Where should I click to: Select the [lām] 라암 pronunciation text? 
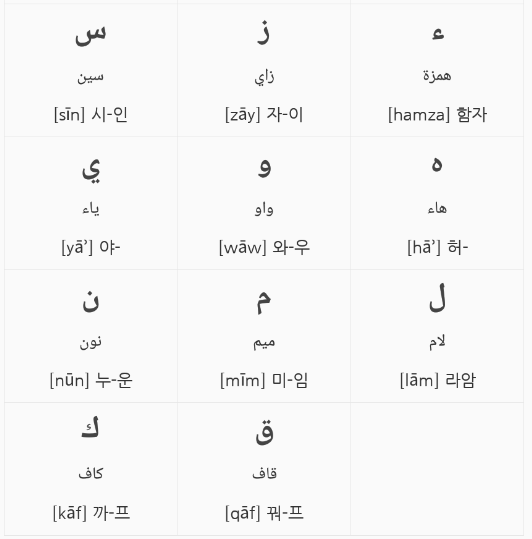pos(437,380)
